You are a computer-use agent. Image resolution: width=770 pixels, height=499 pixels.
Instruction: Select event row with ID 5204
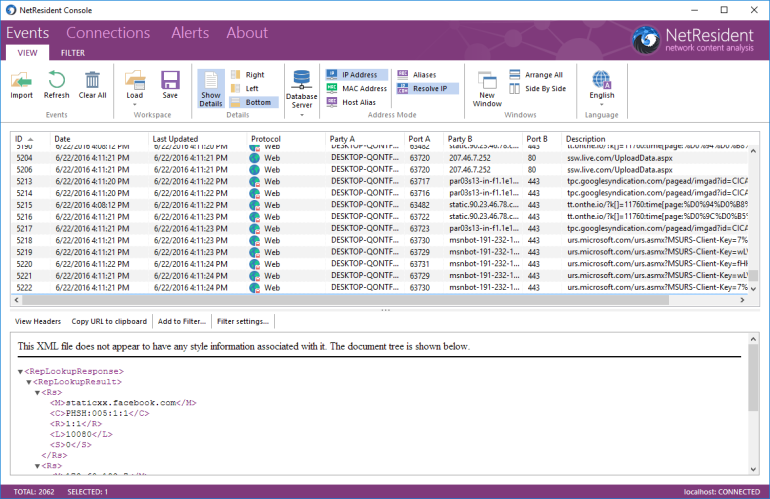click(381, 158)
